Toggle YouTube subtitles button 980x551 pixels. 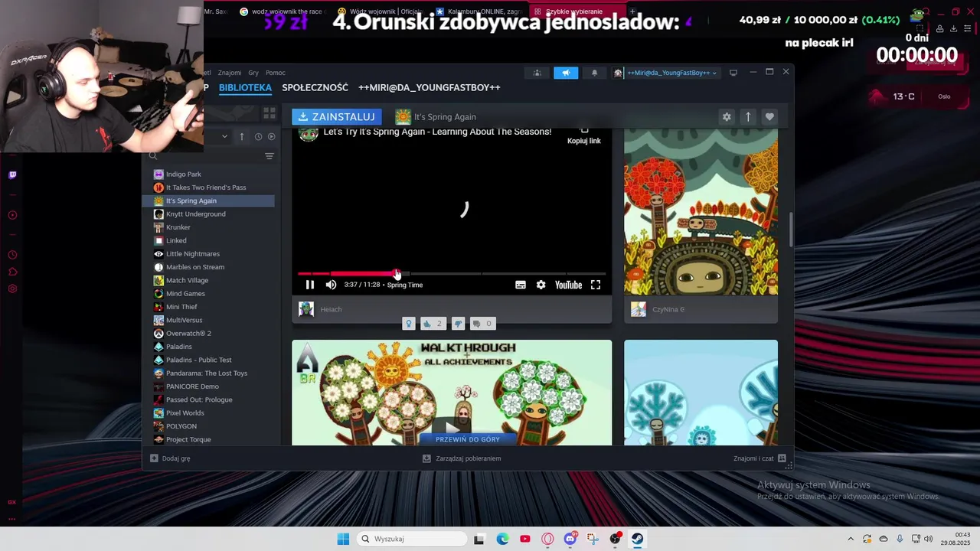[521, 285]
